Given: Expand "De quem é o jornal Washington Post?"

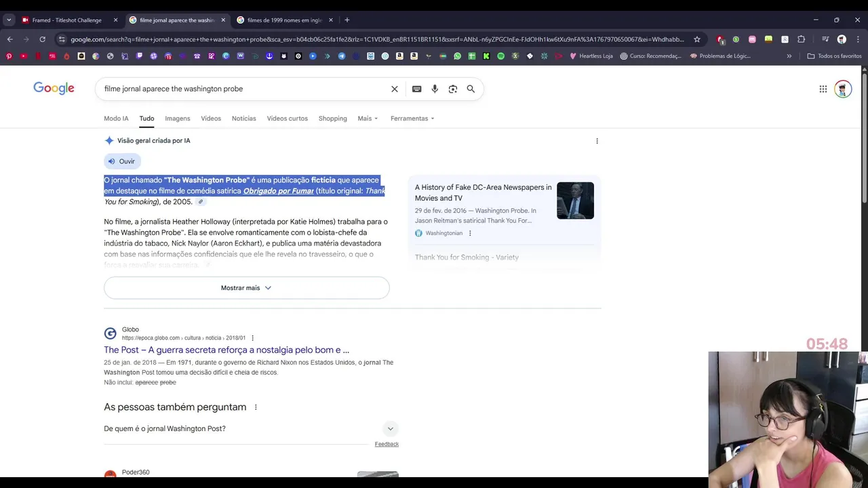Looking at the screenshot, I should [251, 428].
